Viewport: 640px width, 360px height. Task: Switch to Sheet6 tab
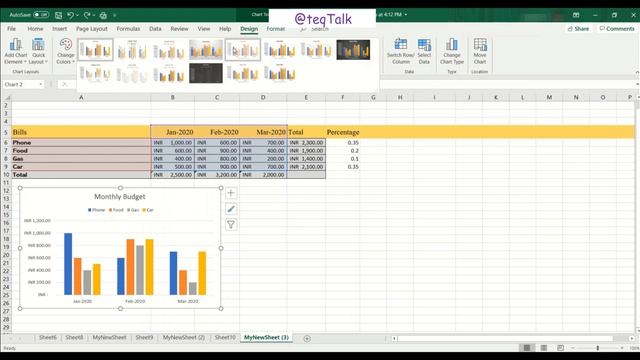48,338
